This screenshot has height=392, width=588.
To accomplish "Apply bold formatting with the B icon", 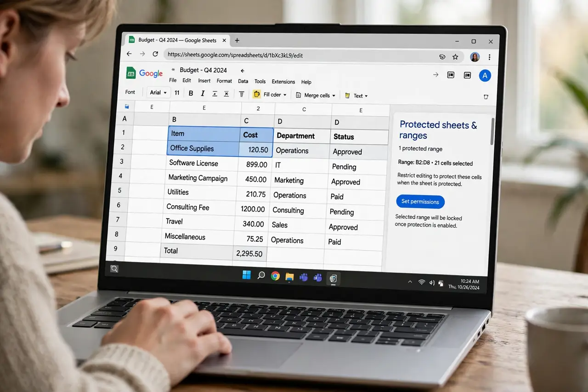I will [191, 93].
